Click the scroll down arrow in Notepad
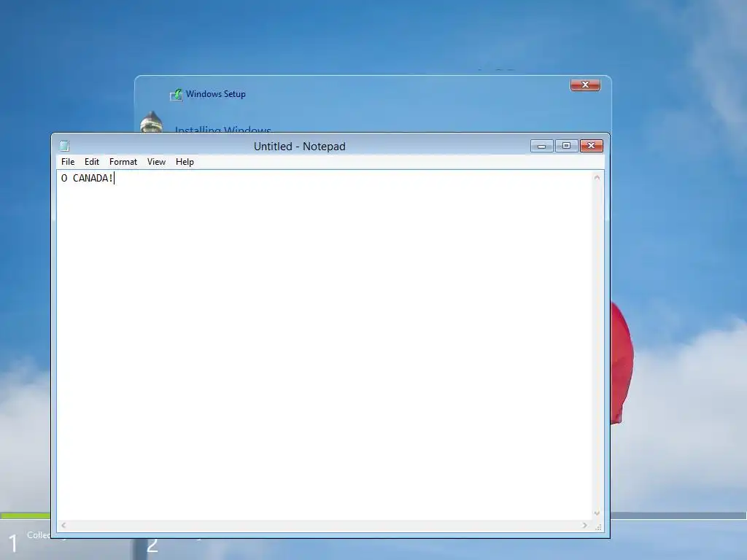Screen dimensions: 747x560 pyautogui.click(x=597, y=513)
